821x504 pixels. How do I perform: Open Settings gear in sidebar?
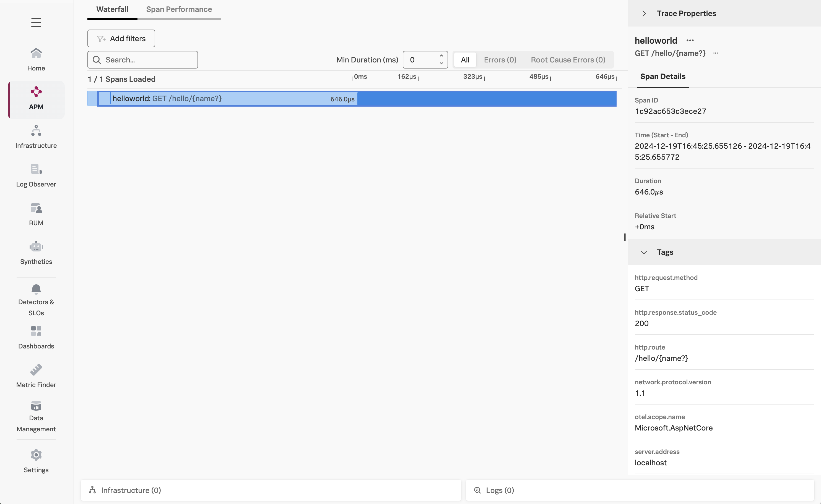[x=36, y=461]
